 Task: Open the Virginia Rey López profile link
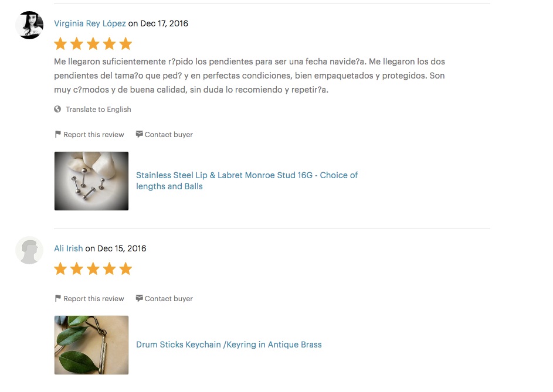[x=90, y=23]
